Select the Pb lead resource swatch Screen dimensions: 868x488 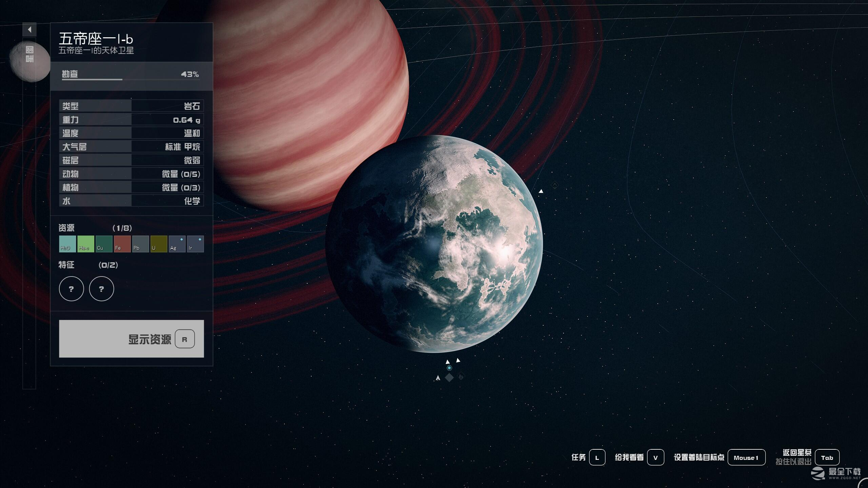coord(141,244)
